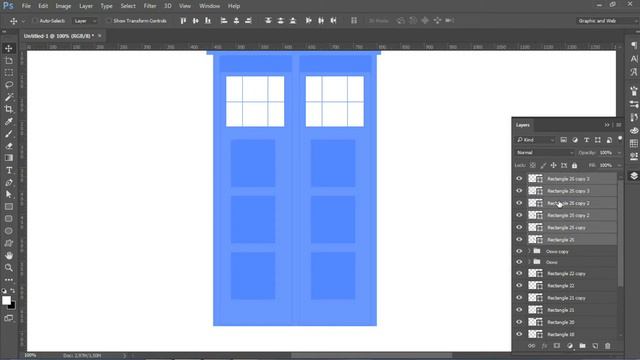640x360 pixels.
Task: Filter layers by type (T) icon
Action: 587,140
